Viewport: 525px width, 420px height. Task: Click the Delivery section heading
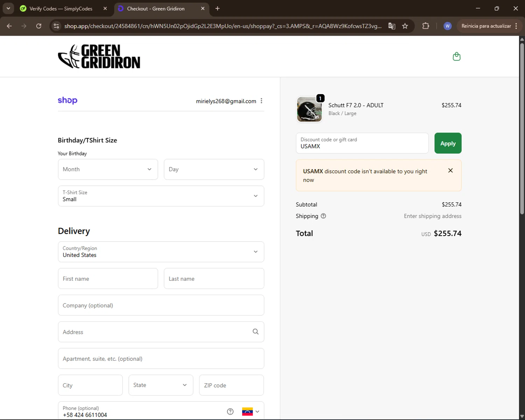pos(74,231)
